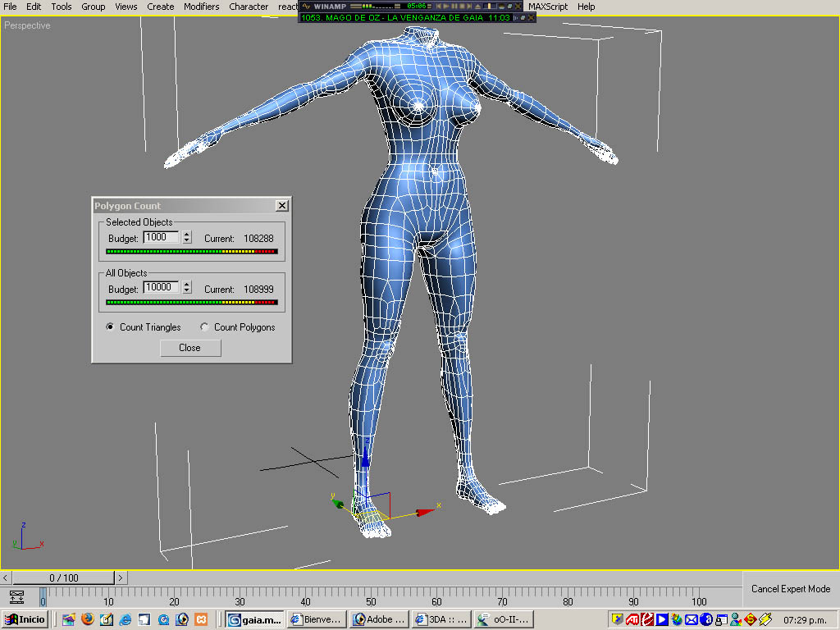This screenshot has width=840, height=630.
Task: Switch to the gaia.m... taskbar window
Action: pyautogui.click(x=254, y=619)
